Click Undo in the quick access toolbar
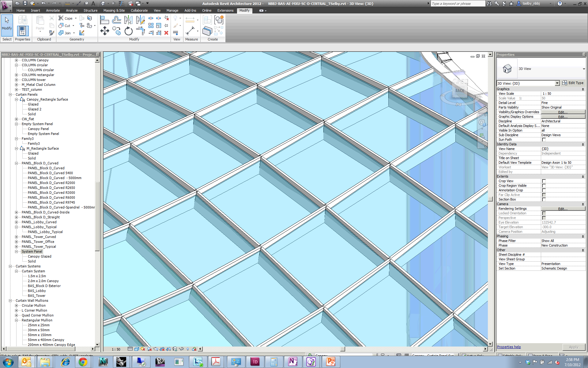Viewport: 588px width, 368px height. 43,3
